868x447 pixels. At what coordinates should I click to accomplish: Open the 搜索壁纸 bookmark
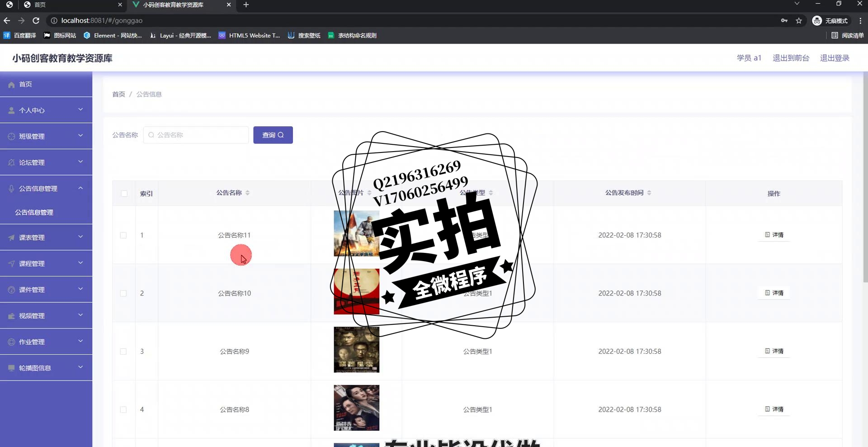tap(304, 35)
